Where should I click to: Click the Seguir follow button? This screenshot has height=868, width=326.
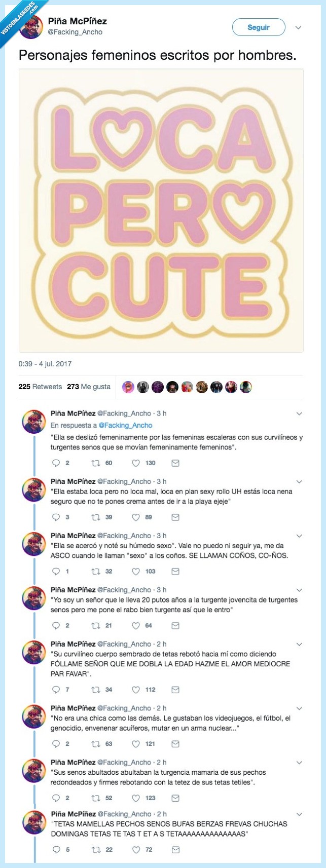point(258,27)
